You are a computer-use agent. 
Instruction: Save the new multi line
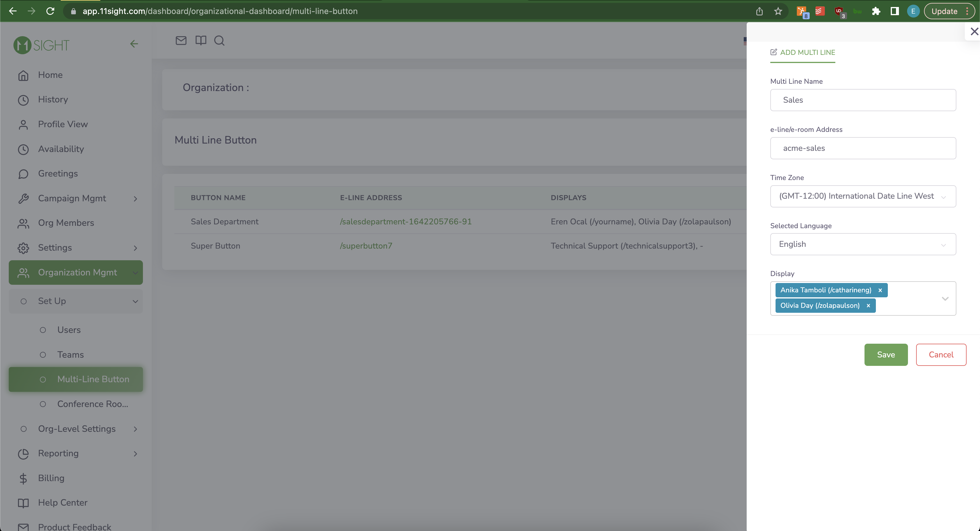[x=886, y=354]
